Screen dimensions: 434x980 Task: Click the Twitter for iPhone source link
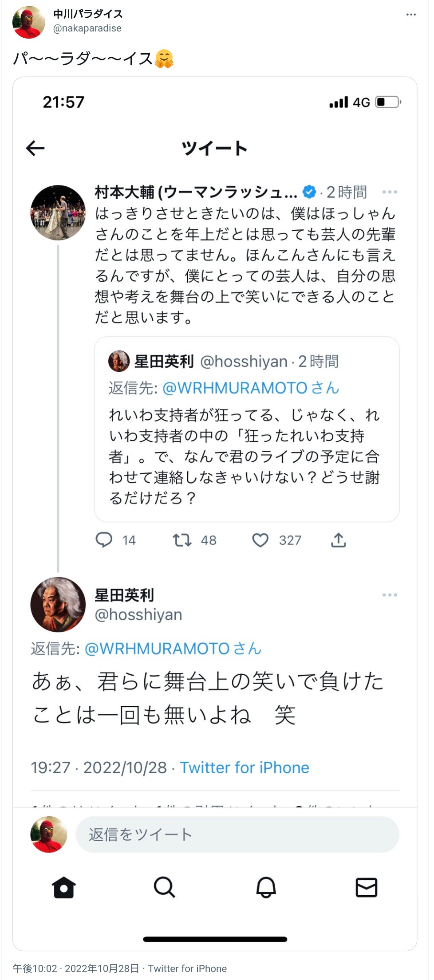pos(244,767)
